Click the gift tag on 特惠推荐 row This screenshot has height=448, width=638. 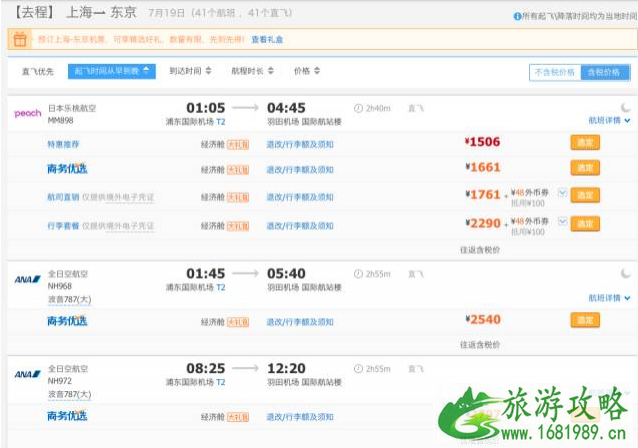238,145
